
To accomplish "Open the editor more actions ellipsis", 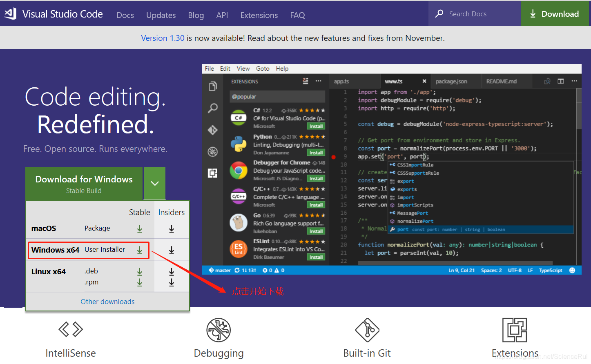I will coord(574,81).
